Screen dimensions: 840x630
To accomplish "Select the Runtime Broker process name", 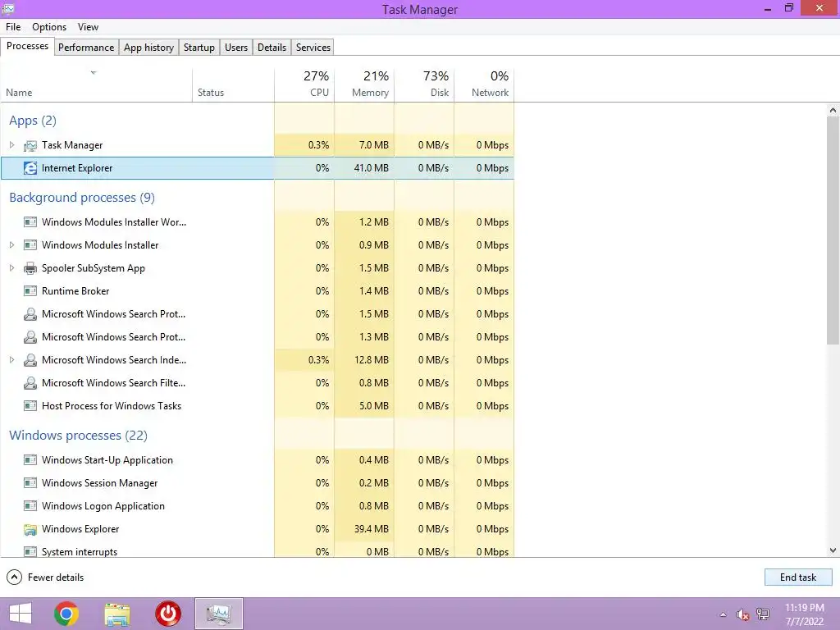I will click(x=75, y=291).
